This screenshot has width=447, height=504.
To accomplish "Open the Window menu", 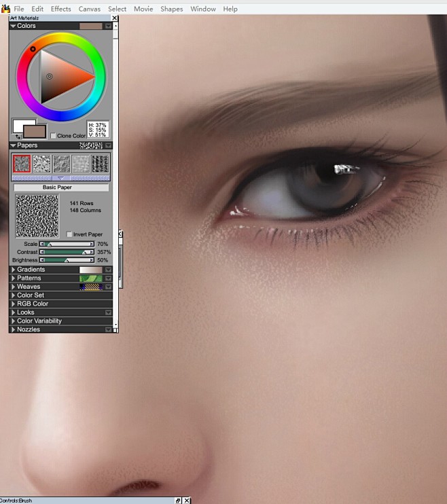I will point(203,9).
